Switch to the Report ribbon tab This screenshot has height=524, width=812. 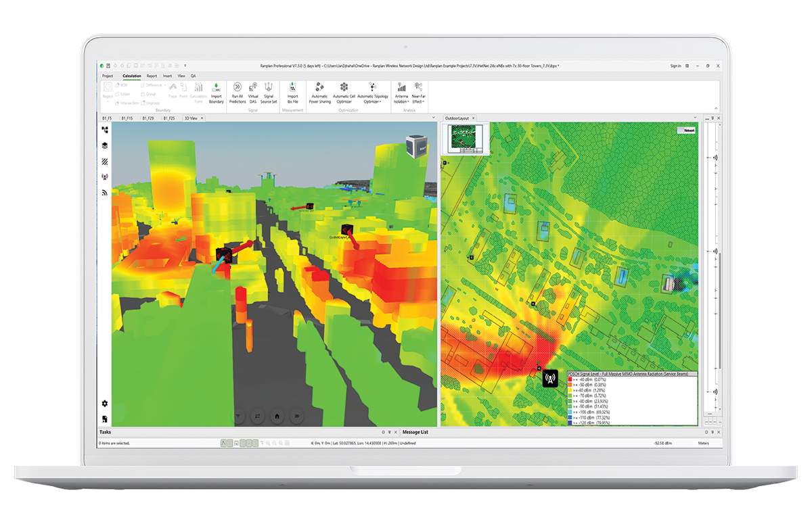click(152, 76)
